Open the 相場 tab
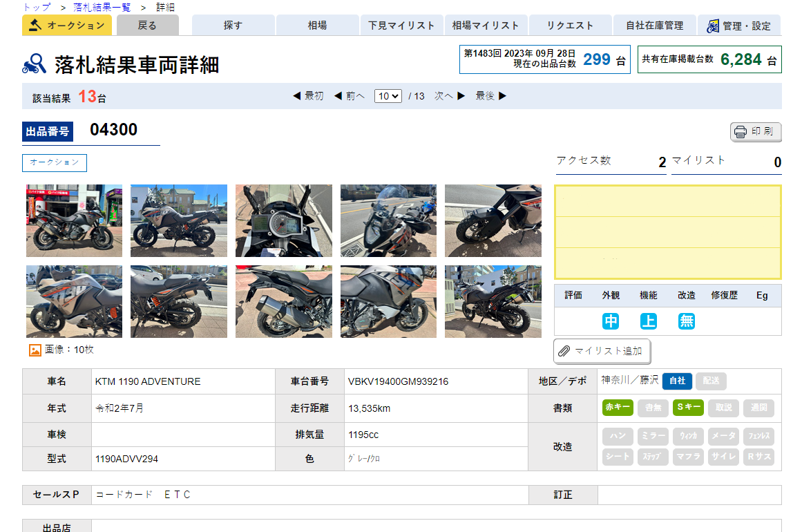Image resolution: width=802 pixels, height=532 pixels. coord(317,25)
